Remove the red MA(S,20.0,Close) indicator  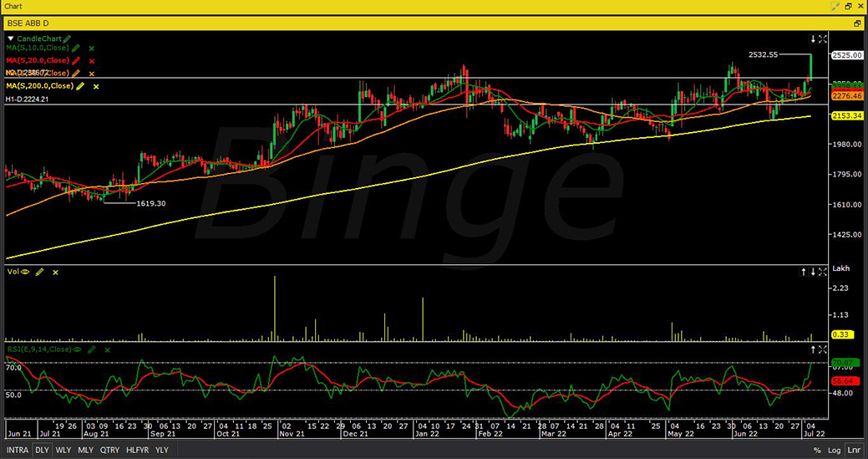92,62
